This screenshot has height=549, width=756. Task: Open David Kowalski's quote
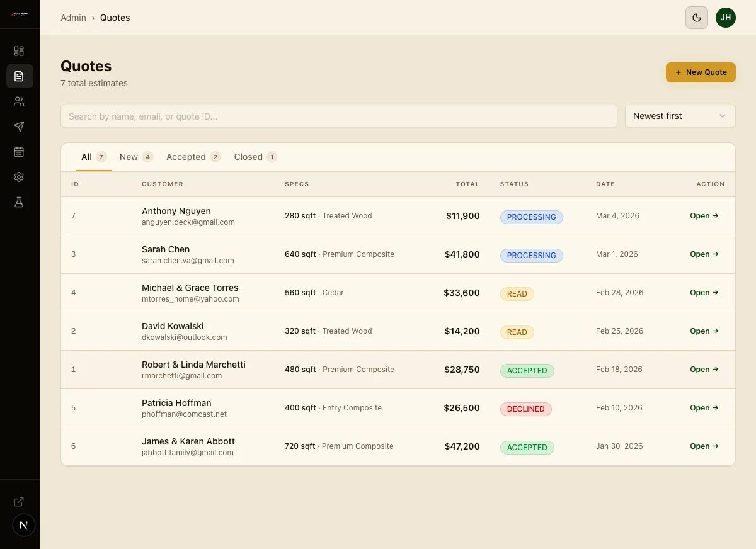click(x=704, y=331)
